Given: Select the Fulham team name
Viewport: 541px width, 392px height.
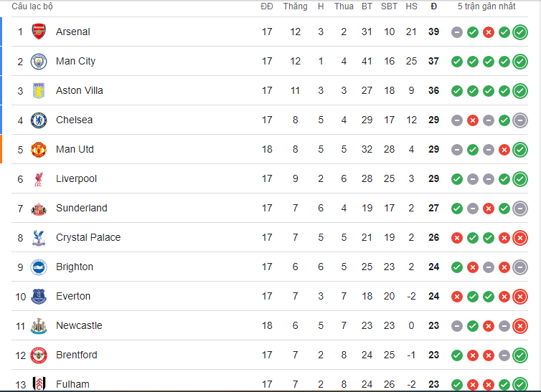Looking at the screenshot, I should [x=72, y=384].
